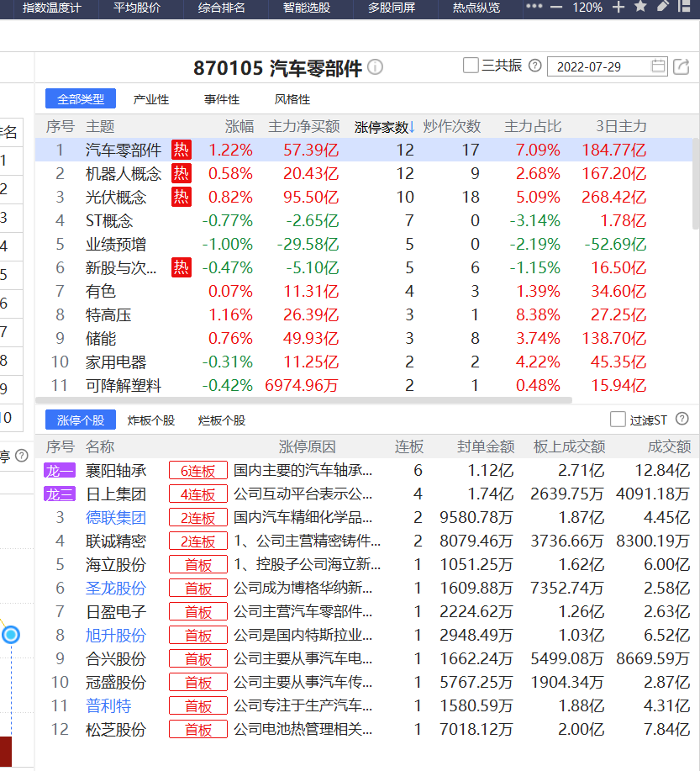Viewport: 700px width, 771px height.
Task: Open the 热点纵览 tab
Action: (x=476, y=8)
